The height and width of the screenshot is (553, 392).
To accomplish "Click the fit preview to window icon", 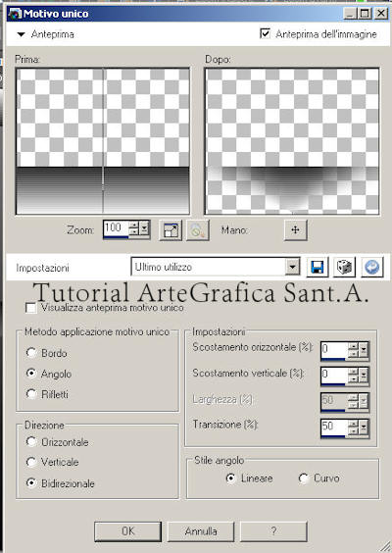I will (171, 230).
